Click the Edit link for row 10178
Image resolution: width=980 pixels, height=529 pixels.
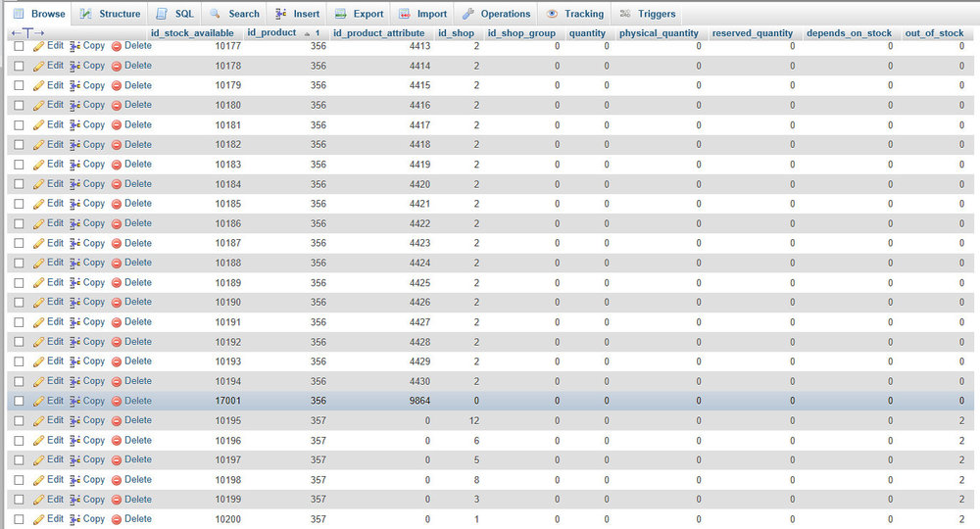pos(56,65)
